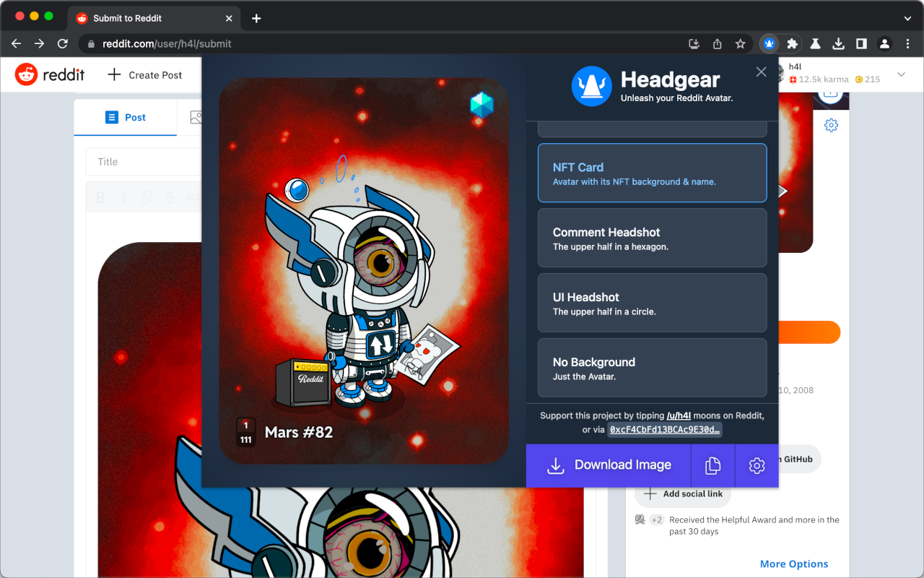The image size is (924, 578).
Task: Expand the h4l karma dropdown chevron
Action: [x=901, y=74]
